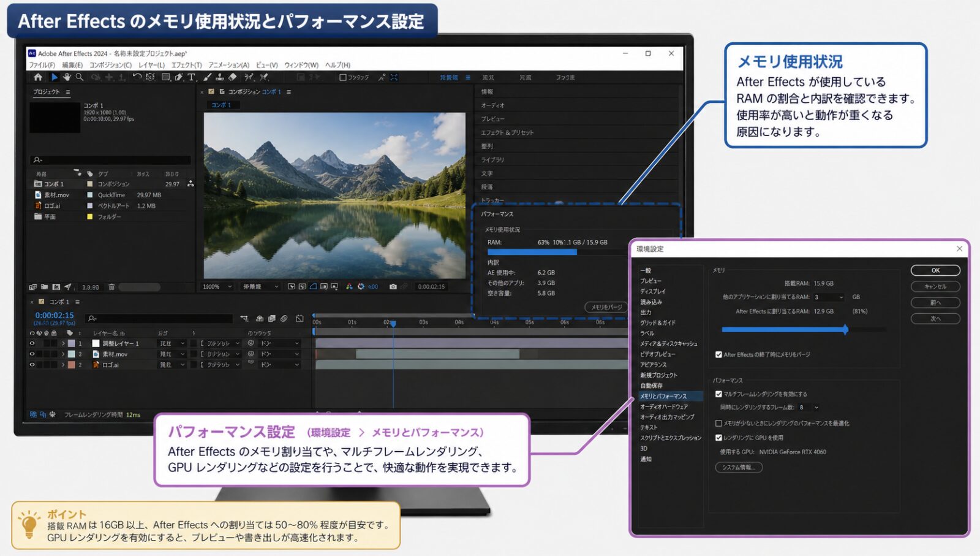Open the parent dropdown for ロゴ.ai layer

pyautogui.click(x=280, y=364)
